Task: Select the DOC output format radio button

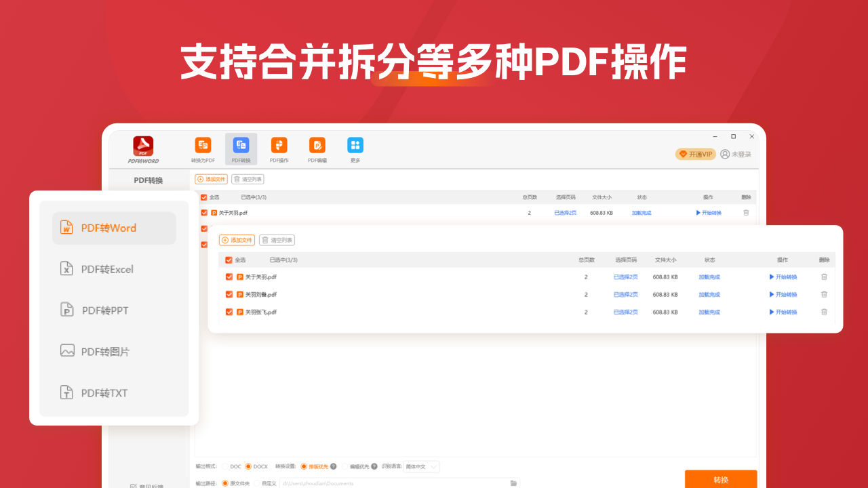Action: click(225, 466)
